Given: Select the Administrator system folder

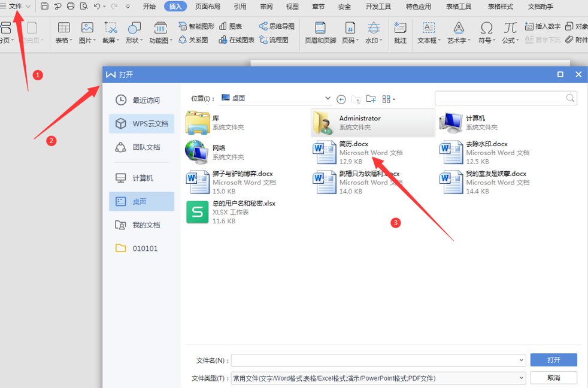Looking at the screenshot, I should pyautogui.click(x=373, y=123).
